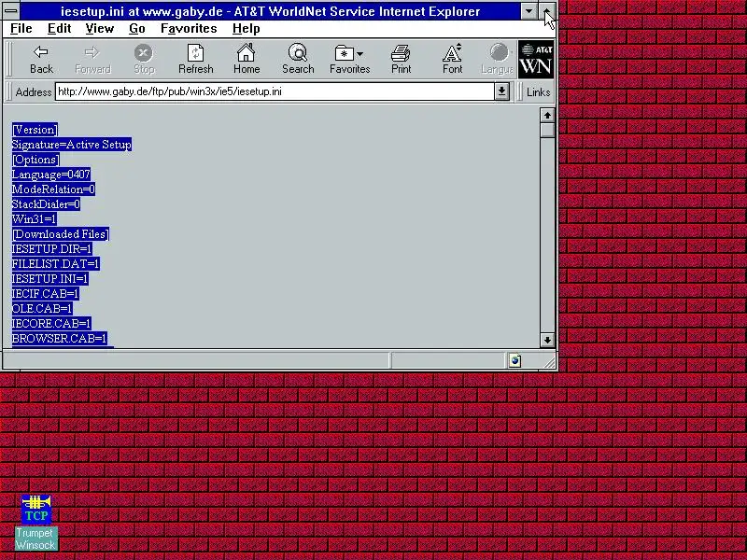
Task: Open the View menu
Action: coord(100,29)
